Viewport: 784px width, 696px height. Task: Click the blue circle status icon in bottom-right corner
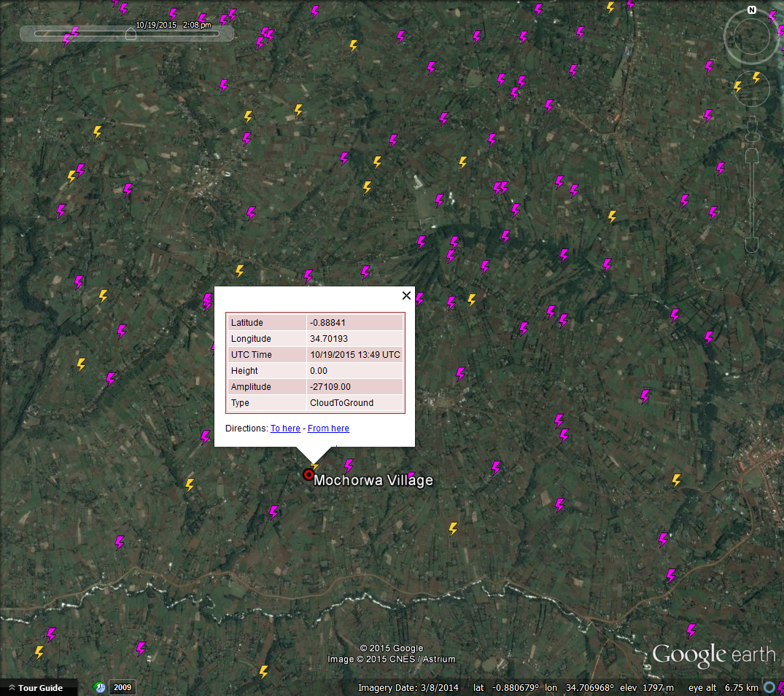click(x=769, y=687)
